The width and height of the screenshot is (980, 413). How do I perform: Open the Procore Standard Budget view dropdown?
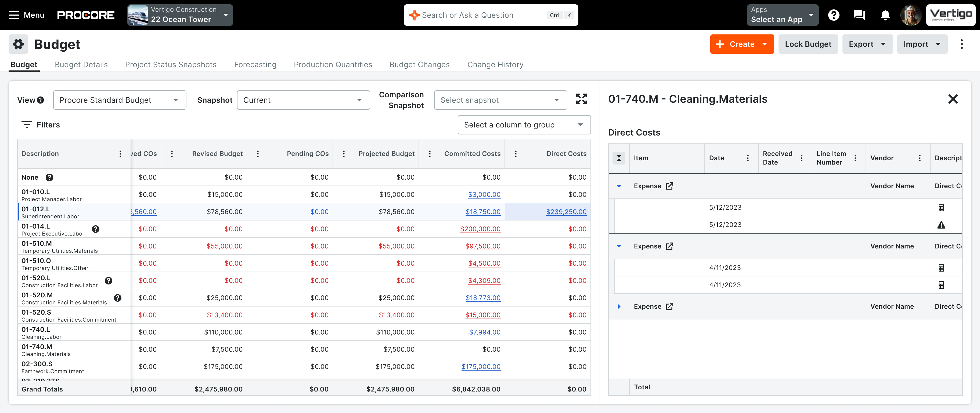[120, 100]
